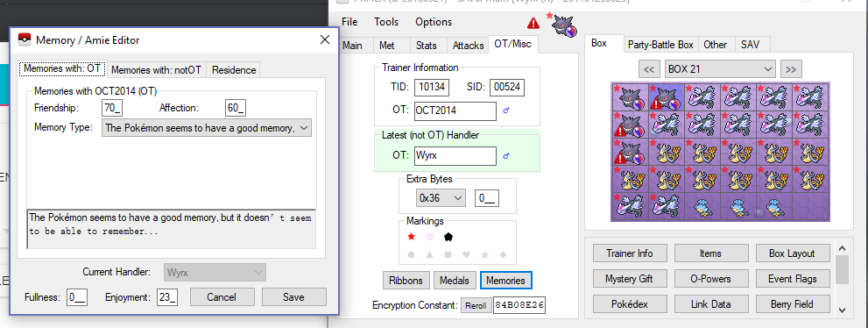Image resolution: width=868 pixels, height=328 pixels.
Task: Select fourth slot Xerneas in box row two
Action: coord(738,125)
